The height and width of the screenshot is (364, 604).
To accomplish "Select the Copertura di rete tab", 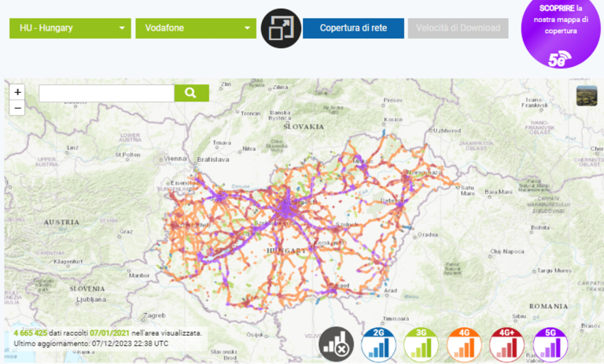I will coord(353,28).
